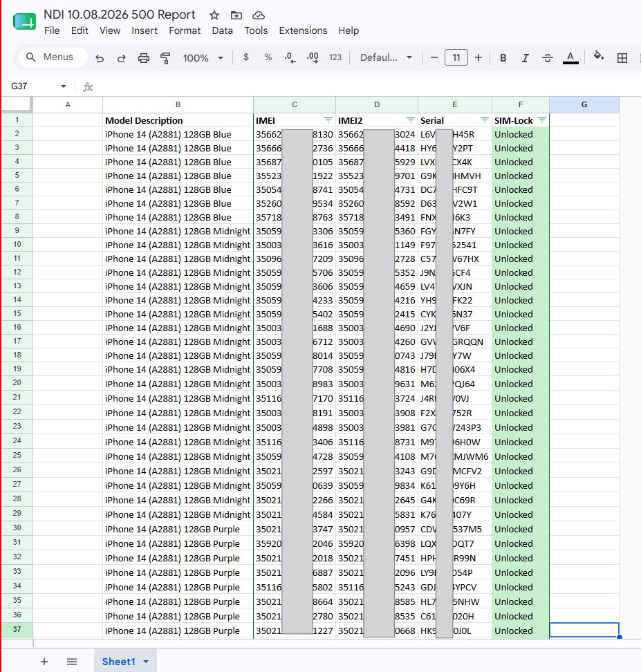The height and width of the screenshot is (672, 641).
Task: Select column B header
Action: 178,104
